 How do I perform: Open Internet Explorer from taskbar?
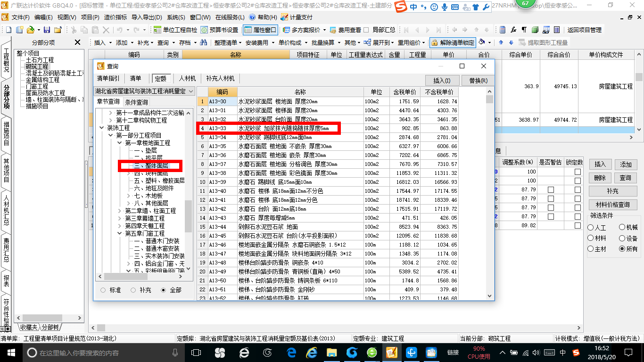click(312, 352)
